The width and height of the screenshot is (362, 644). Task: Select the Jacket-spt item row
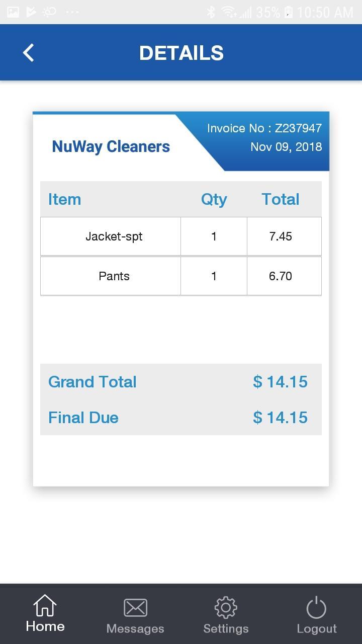[181, 236]
